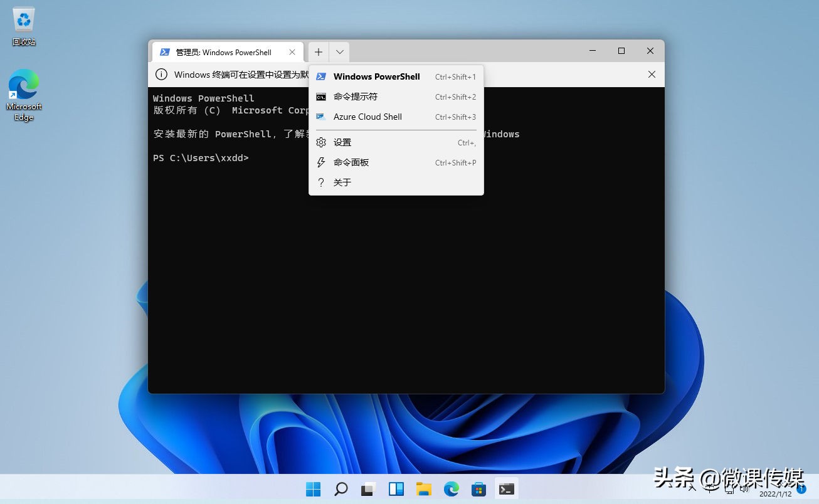Open the Edge shortcut on the desktop
This screenshot has width=819, height=504.
point(23,85)
